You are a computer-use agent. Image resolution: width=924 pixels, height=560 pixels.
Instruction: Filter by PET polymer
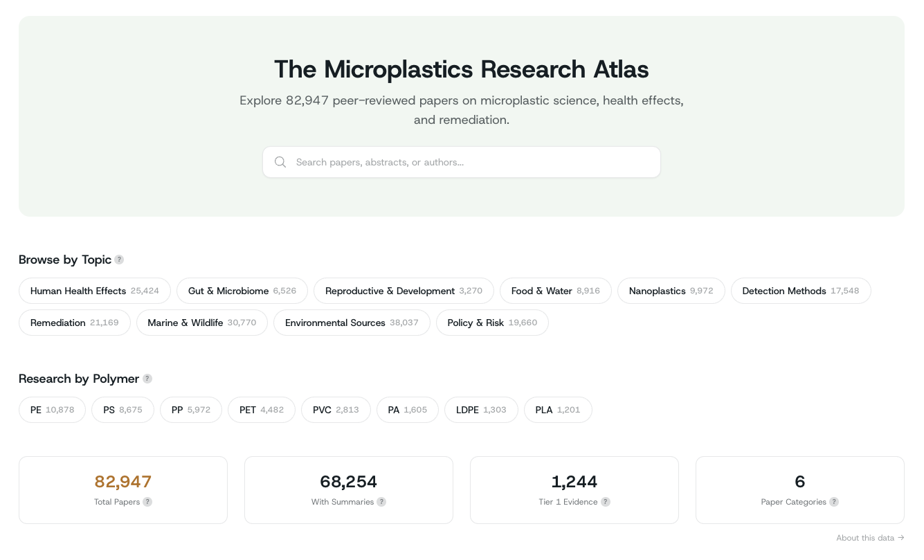tap(261, 410)
